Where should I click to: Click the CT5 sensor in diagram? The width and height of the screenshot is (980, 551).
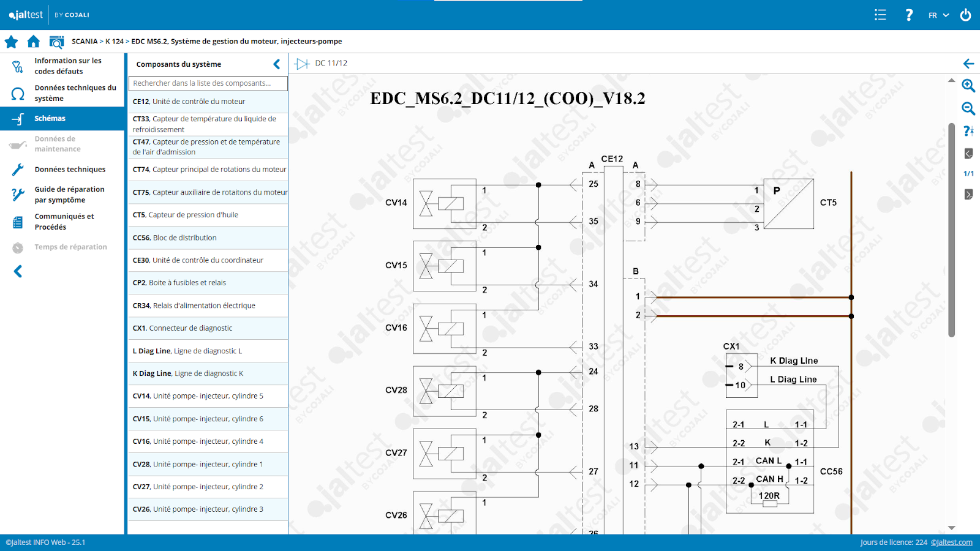tap(788, 204)
